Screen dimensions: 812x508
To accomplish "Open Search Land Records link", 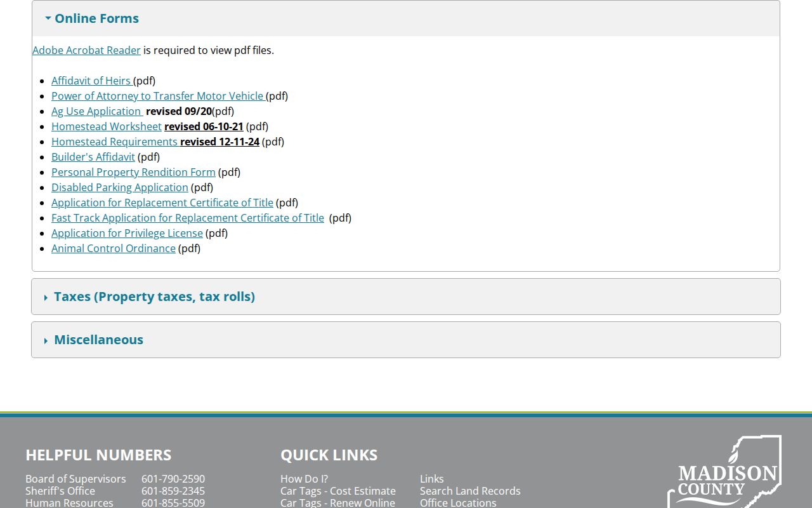I will [x=470, y=491].
